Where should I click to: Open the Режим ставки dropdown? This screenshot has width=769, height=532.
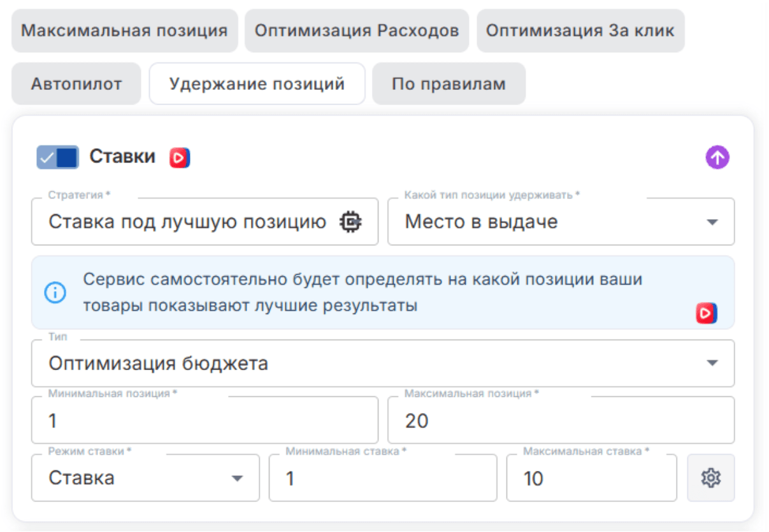click(x=145, y=478)
